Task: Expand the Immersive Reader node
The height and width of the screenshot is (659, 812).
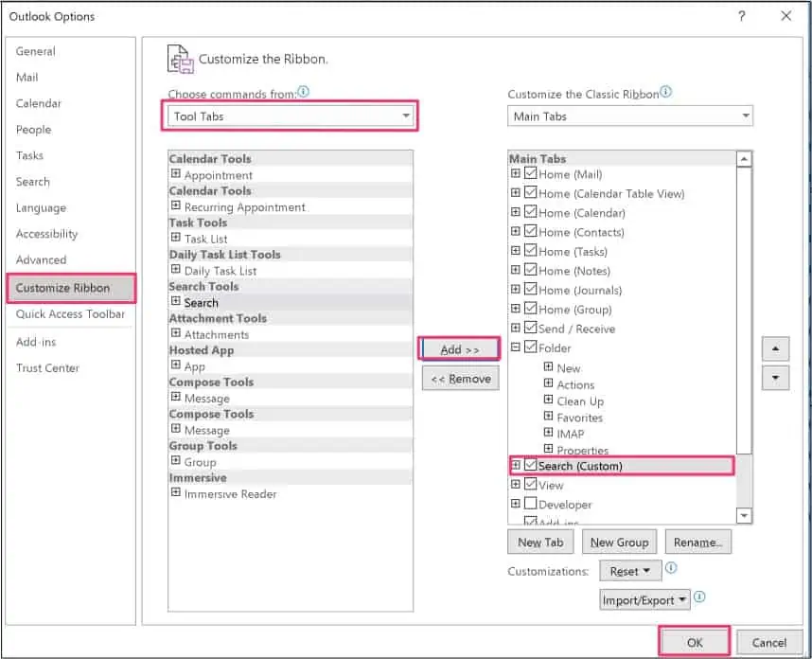Action: coord(175,492)
